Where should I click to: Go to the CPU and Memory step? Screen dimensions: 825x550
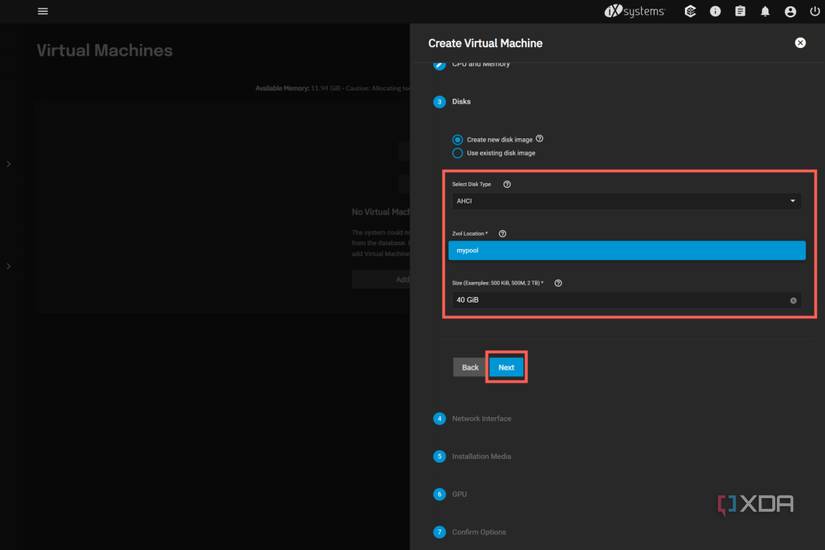471,64
